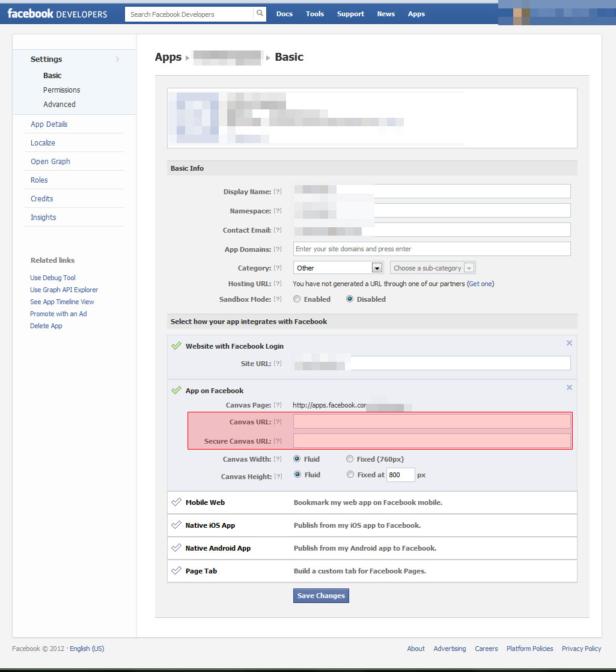Click the Save Changes button
The image size is (616, 672).
point(321,596)
